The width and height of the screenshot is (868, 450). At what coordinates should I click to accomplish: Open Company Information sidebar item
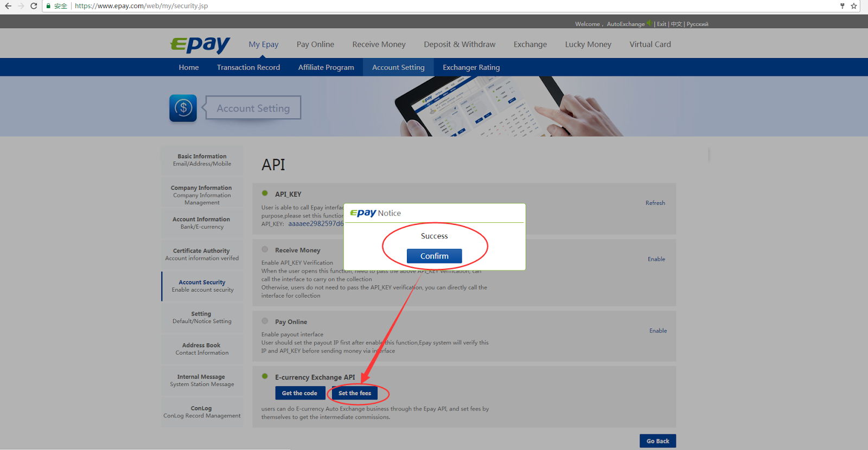pos(202,192)
